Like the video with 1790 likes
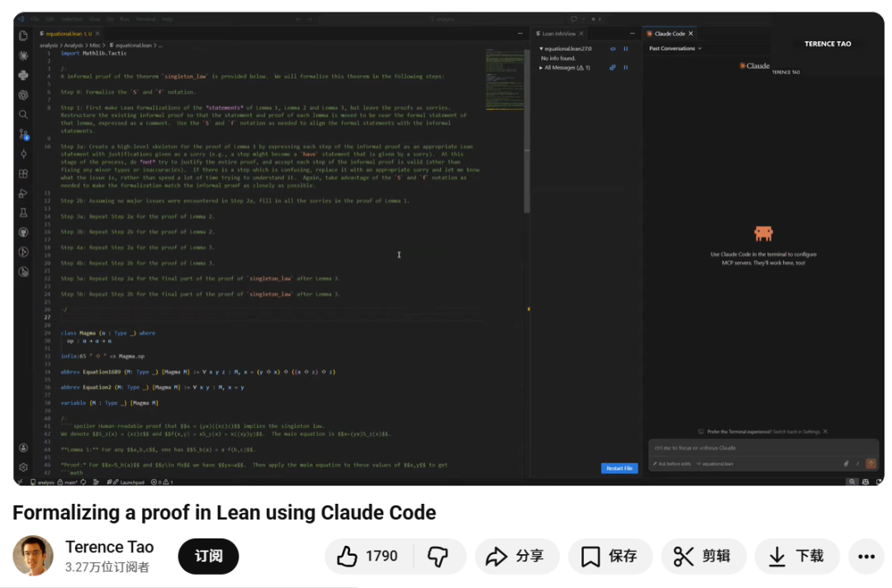This screenshot has height=588, width=892. tap(368, 556)
